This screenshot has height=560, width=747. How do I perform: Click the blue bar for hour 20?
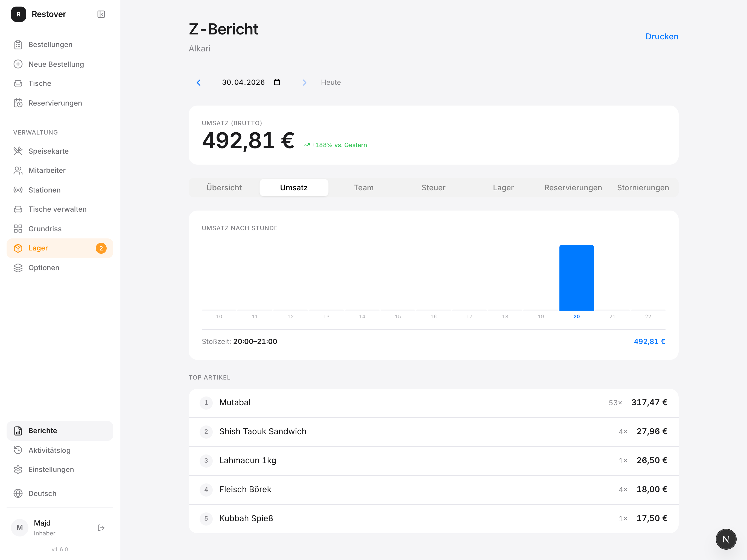click(x=576, y=278)
